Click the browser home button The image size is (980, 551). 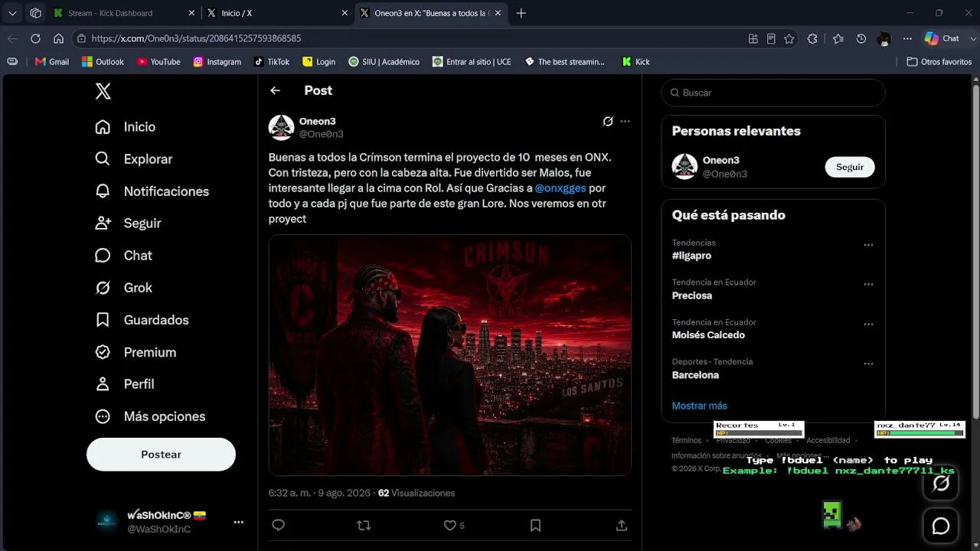point(58,38)
